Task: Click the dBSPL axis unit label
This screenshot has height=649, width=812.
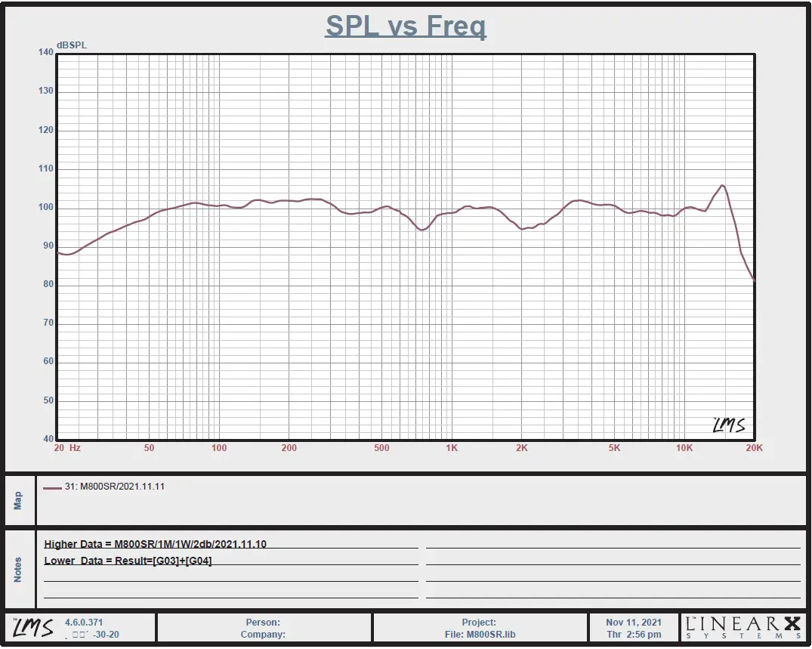Action: [72, 45]
